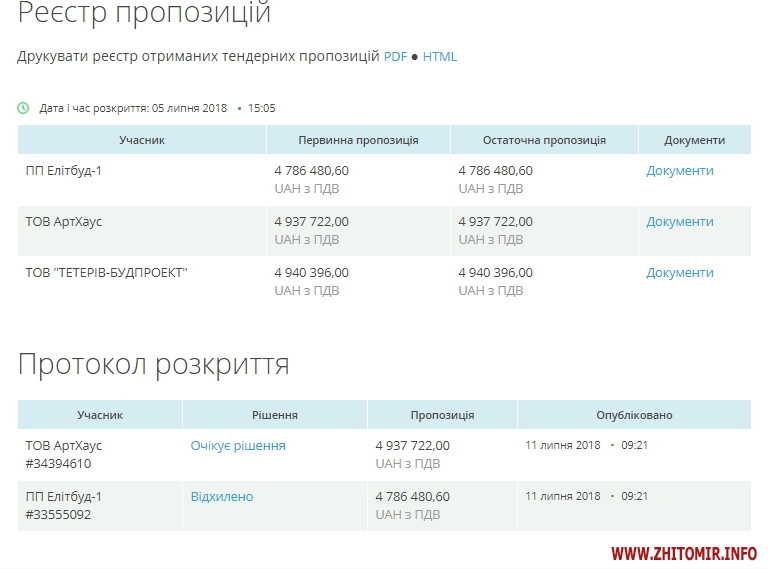The width and height of the screenshot is (770, 569).
Task: Open the PDF version of the register
Action: pyautogui.click(x=395, y=57)
